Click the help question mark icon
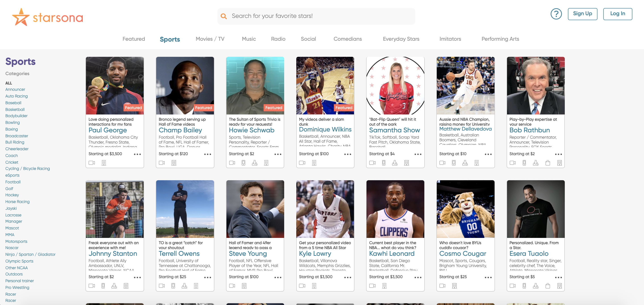This screenshot has width=644, height=305. [556, 14]
